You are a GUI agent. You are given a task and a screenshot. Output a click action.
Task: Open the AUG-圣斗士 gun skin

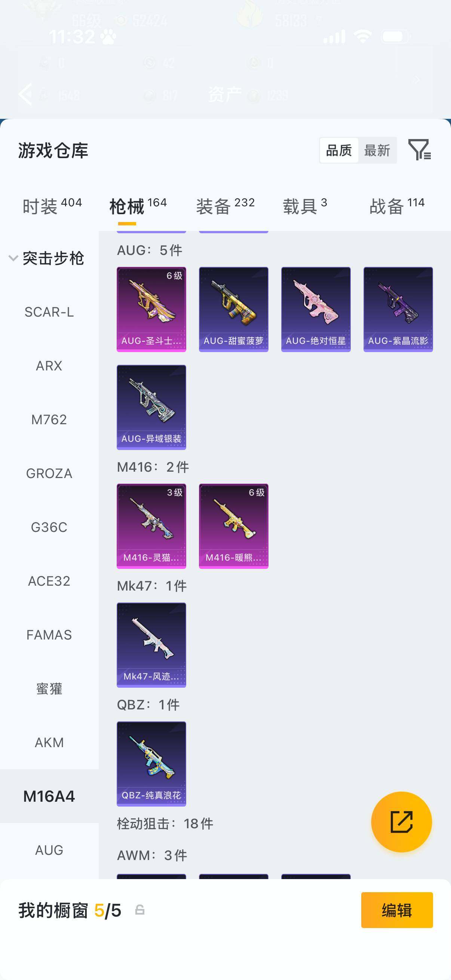tap(151, 309)
